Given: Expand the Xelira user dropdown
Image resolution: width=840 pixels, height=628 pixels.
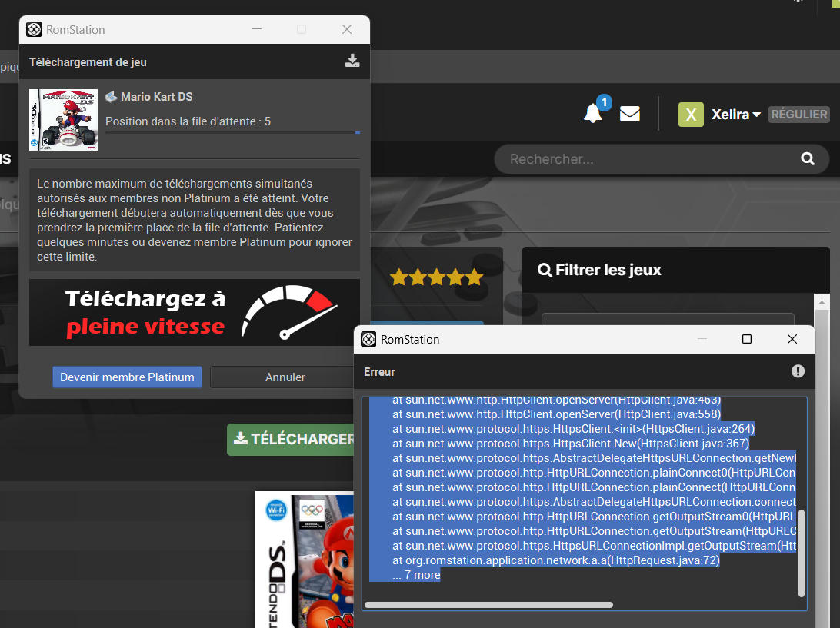Looking at the screenshot, I should click(736, 115).
